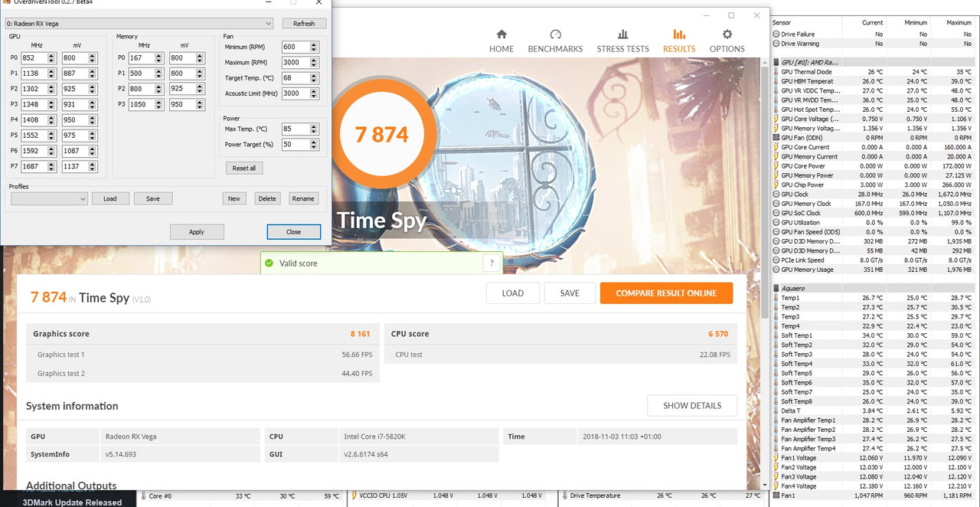Click the Valid score green checkmark icon
The image size is (980, 507).
coord(269,263)
